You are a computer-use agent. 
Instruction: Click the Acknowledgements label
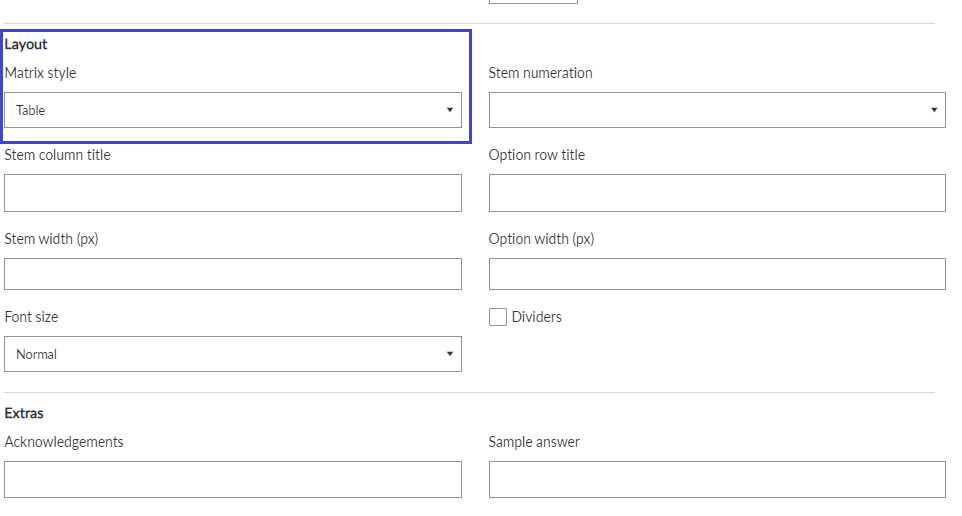pyautogui.click(x=64, y=442)
